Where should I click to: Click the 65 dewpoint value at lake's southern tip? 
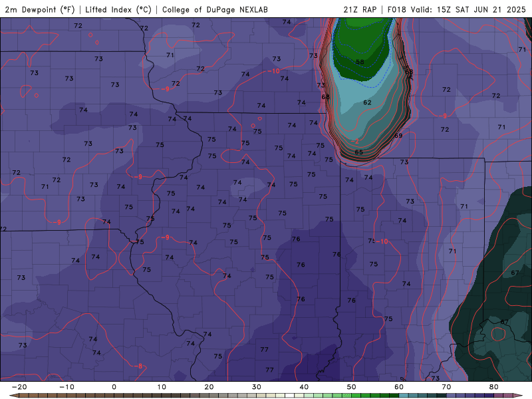[x=358, y=152]
